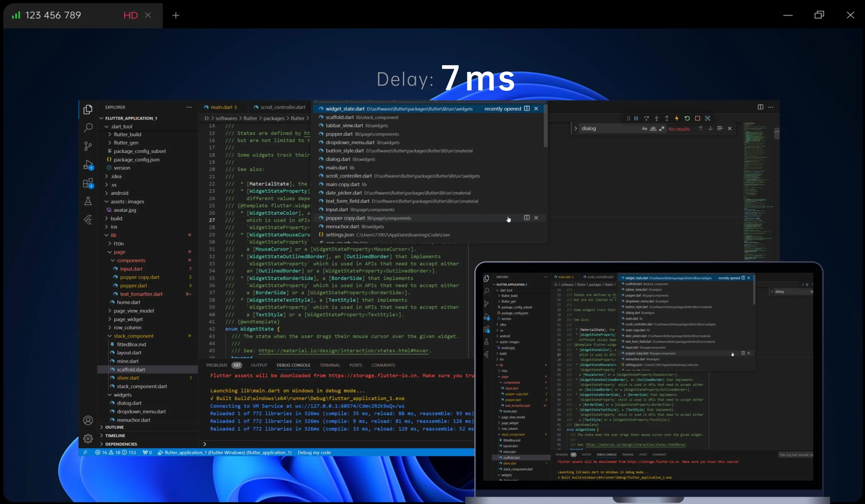Pause debugging in the large VS Code window

coord(636,118)
